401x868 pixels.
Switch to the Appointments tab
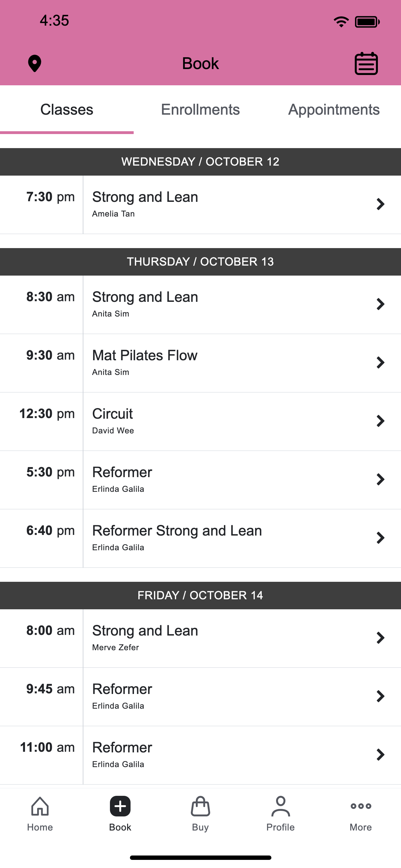pos(334,109)
